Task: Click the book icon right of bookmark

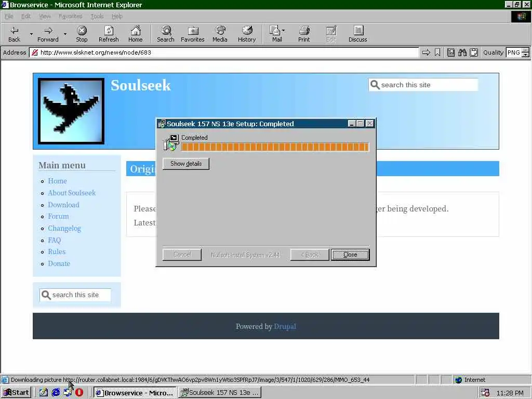Action: pos(450,52)
